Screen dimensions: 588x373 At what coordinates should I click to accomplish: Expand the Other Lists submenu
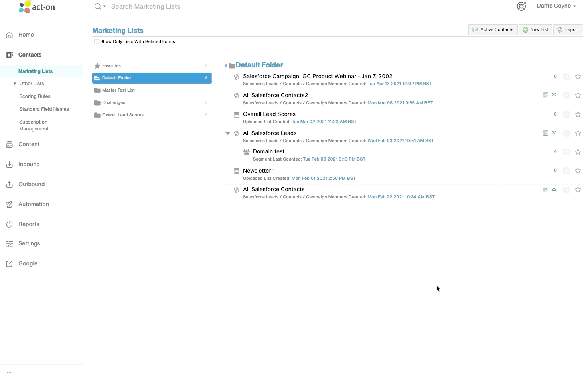15,84
